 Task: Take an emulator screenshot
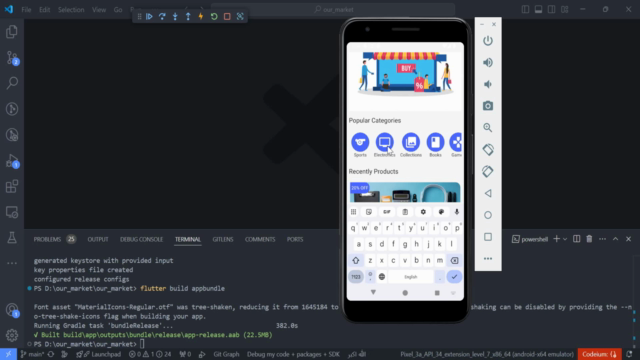click(488, 106)
